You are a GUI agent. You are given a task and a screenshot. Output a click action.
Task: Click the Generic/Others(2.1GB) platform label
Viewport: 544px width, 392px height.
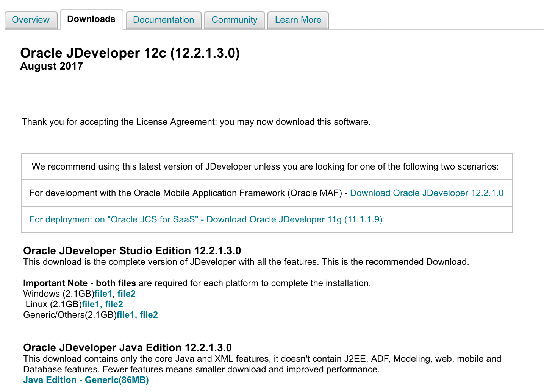pyautogui.click(x=70, y=315)
